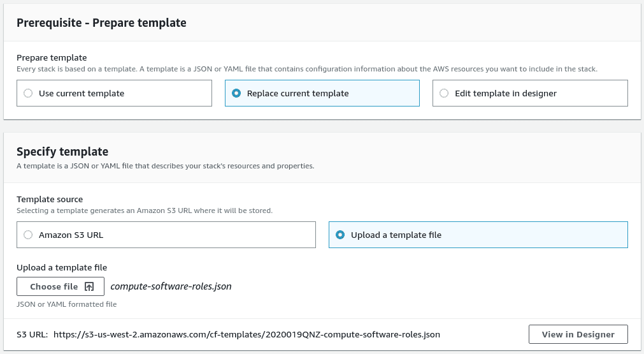The height and width of the screenshot is (354, 644).
Task: Click the S3 URL: label text
Action: (32, 334)
